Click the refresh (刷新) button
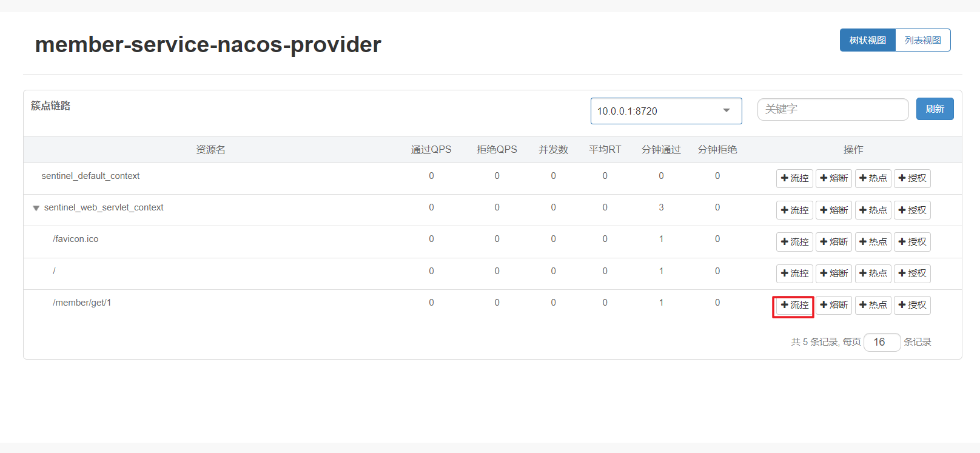This screenshot has width=980, height=453. tap(935, 109)
